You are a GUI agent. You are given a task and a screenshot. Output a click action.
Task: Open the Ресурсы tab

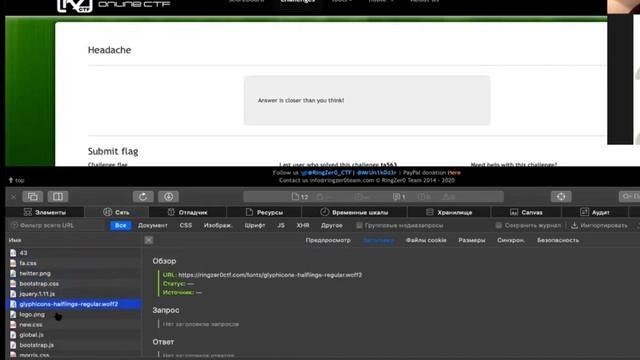[x=264, y=212]
